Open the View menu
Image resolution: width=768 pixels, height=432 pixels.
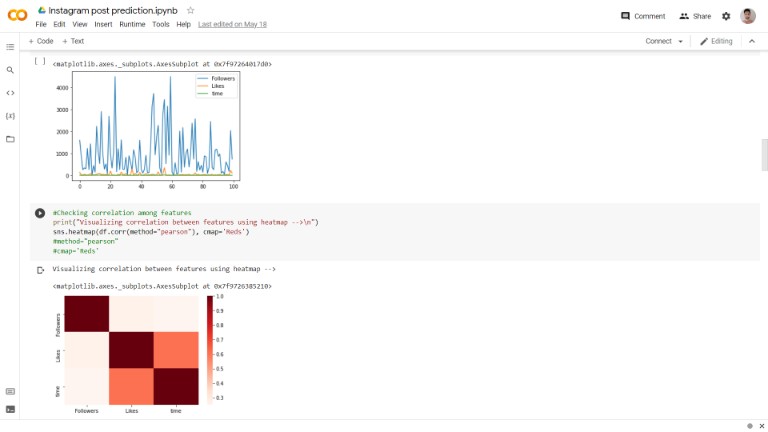point(80,24)
